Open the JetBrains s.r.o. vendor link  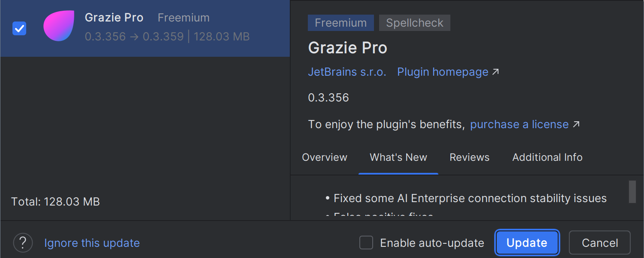347,72
